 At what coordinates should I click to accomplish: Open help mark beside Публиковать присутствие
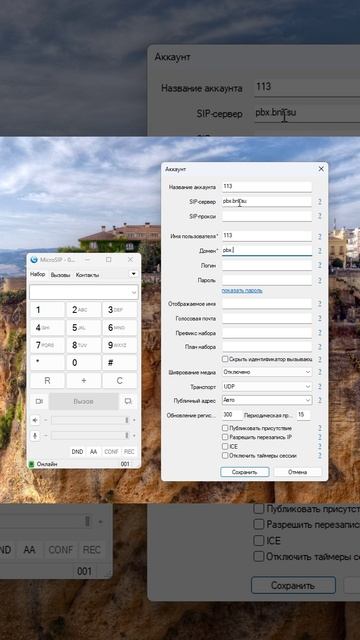320,428
